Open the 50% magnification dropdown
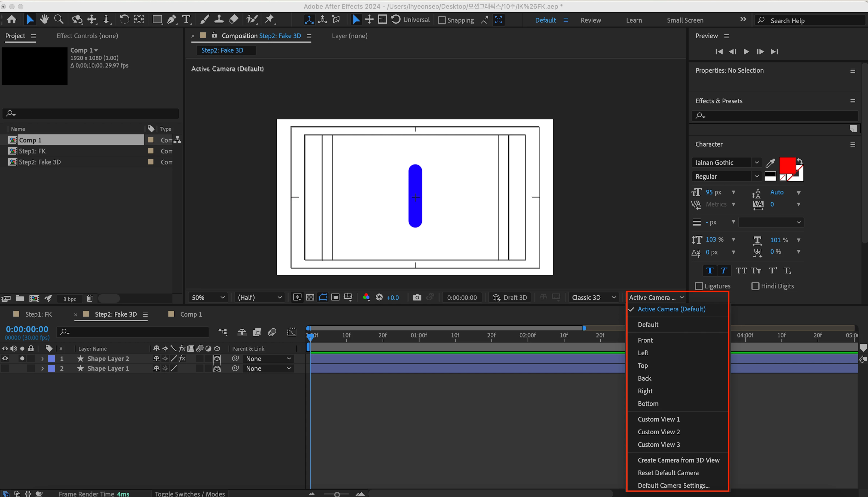Image resolution: width=868 pixels, height=497 pixels. point(208,297)
